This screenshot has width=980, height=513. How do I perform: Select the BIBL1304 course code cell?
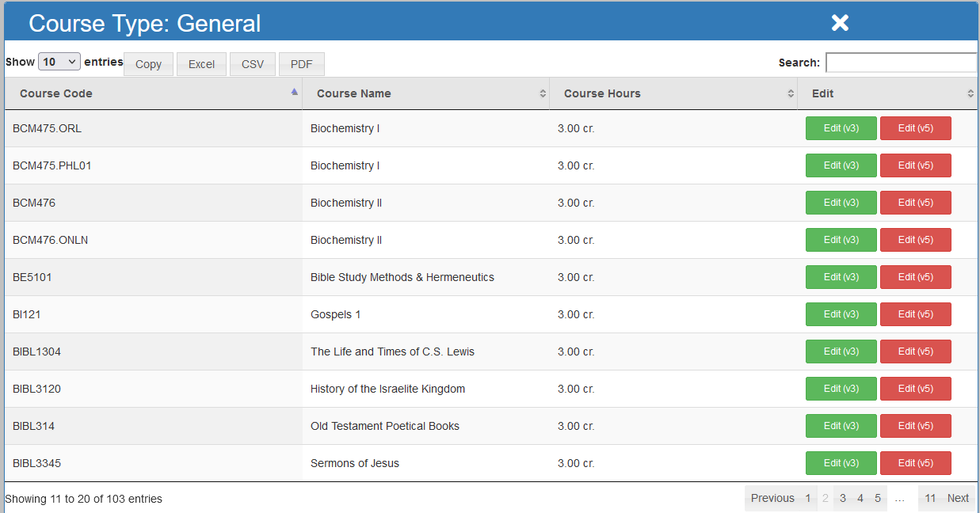tap(154, 351)
